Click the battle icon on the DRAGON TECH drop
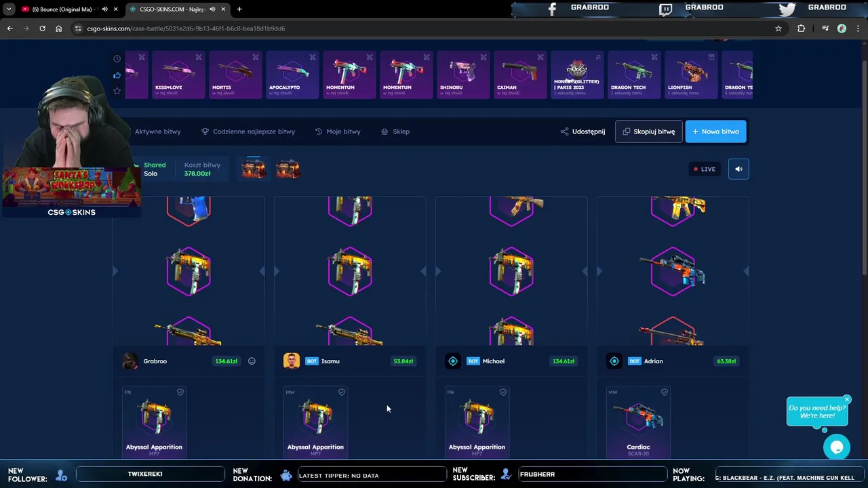This screenshot has height=488, width=868. tap(654, 57)
